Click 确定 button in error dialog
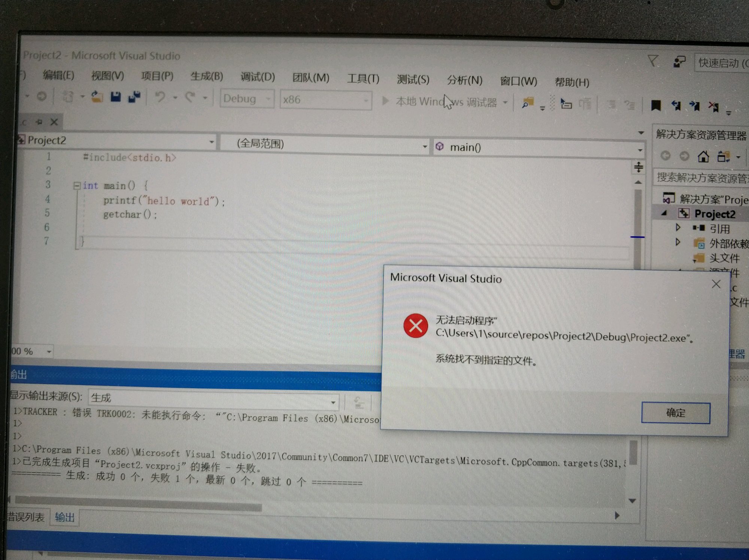749x560 pixels. [x=675, y=413]
